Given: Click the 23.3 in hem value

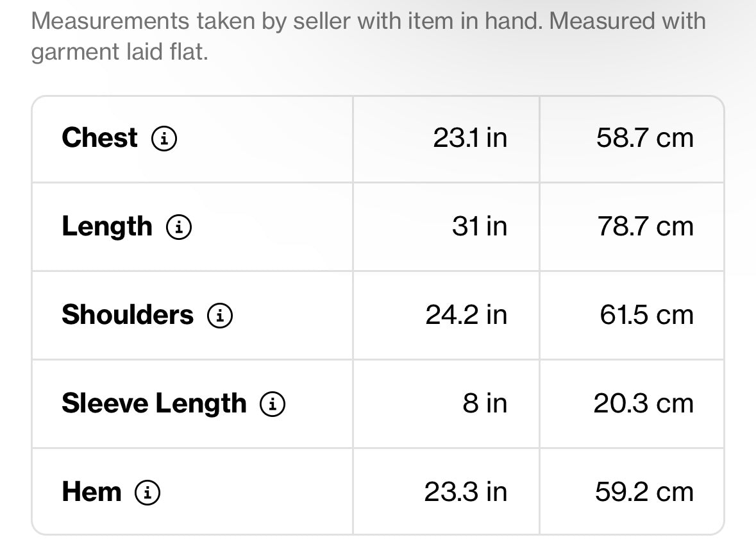Looking at the screenshot, I should click(x=466, y=492).
